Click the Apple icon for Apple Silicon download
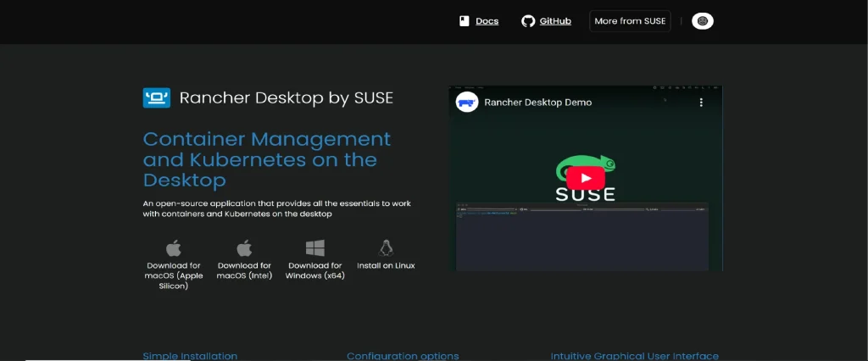The height and width of the screenshot is (361, 868). point(173,248)
